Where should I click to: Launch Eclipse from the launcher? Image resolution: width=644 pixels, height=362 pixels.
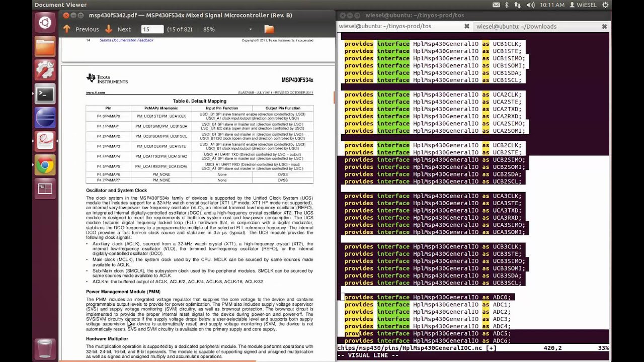pos(45,118)
